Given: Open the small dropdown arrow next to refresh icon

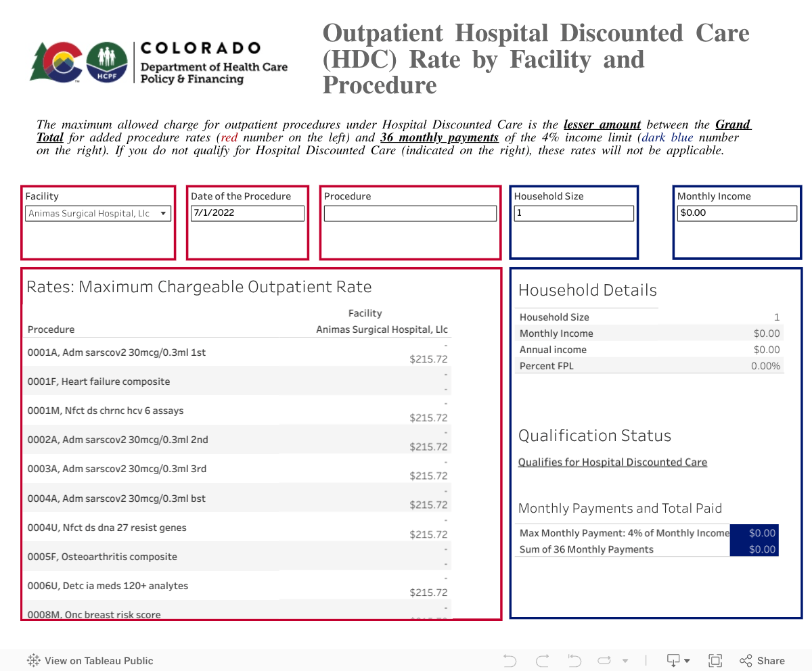Looking at the screenshot, I should click(x=625, y=661).
